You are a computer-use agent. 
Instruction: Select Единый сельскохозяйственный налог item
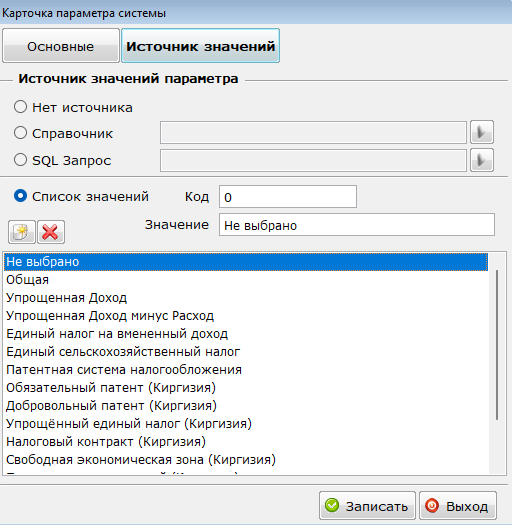246,352
